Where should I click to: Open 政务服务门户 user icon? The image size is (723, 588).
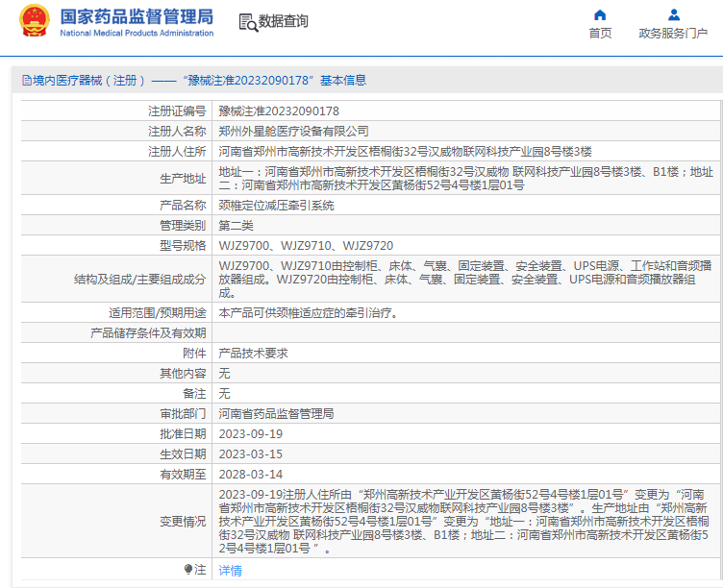coord(674,15)
